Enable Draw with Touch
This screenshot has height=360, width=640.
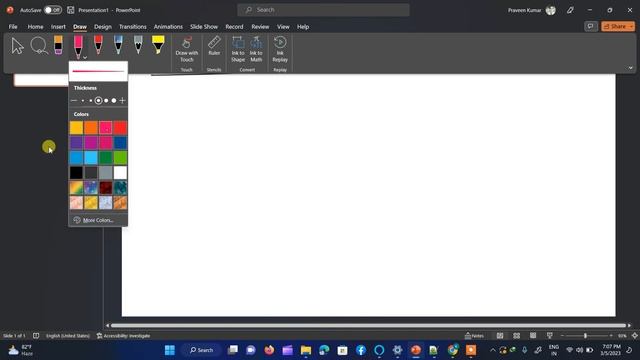click(x=187, y=50)
